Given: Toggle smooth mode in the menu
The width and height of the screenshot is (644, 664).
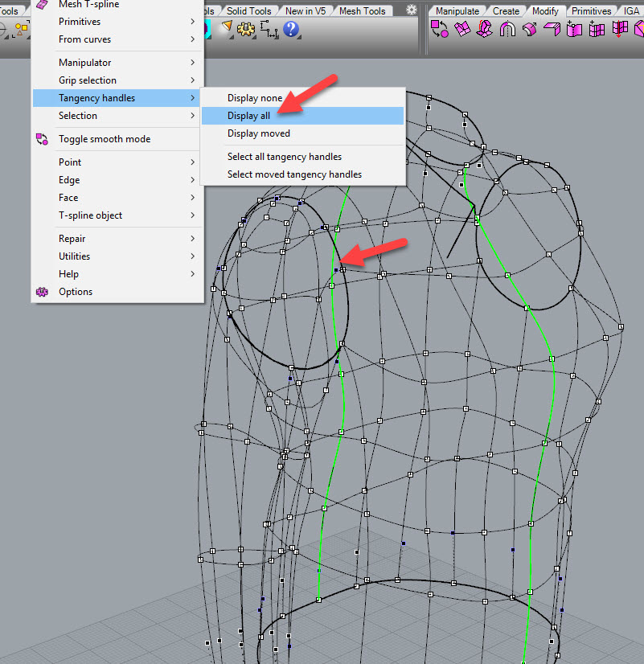Looking at the screenshot, I should [x=104, y=139].
